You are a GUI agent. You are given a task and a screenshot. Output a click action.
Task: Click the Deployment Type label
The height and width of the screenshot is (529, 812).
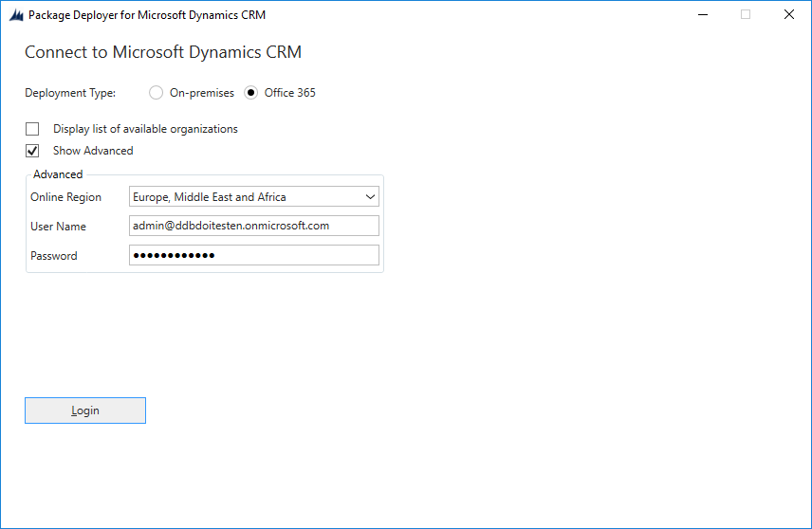(70, 93)
